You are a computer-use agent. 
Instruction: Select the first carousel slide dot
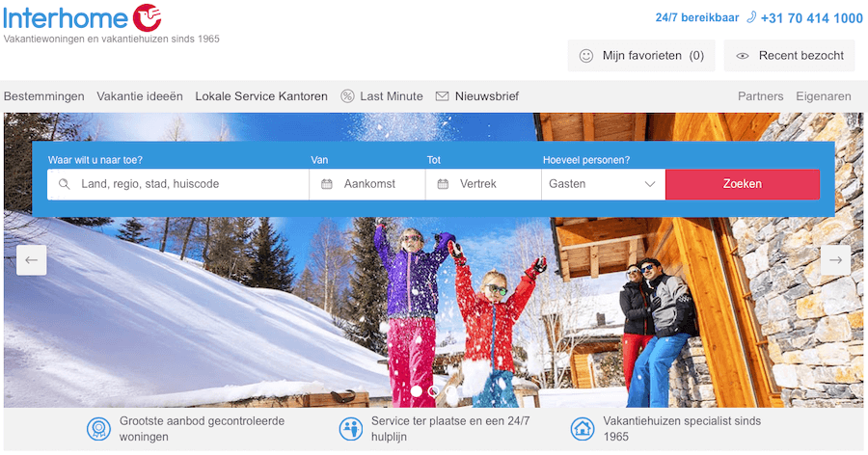tap(417, 390)
